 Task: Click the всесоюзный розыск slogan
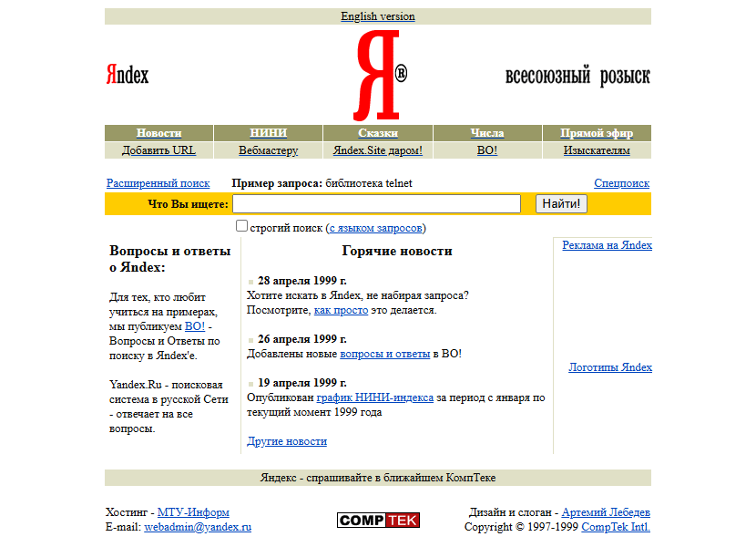(x=577, y=76)
